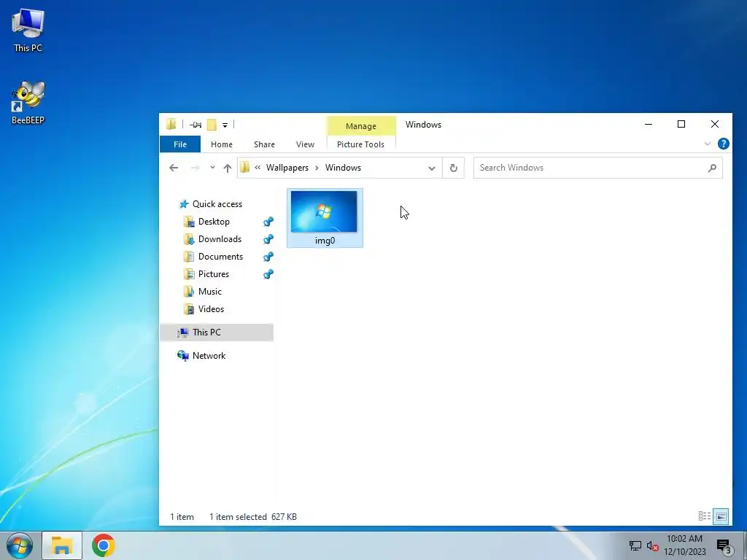Open the taskbar clock and date

[x=684, y=545]
